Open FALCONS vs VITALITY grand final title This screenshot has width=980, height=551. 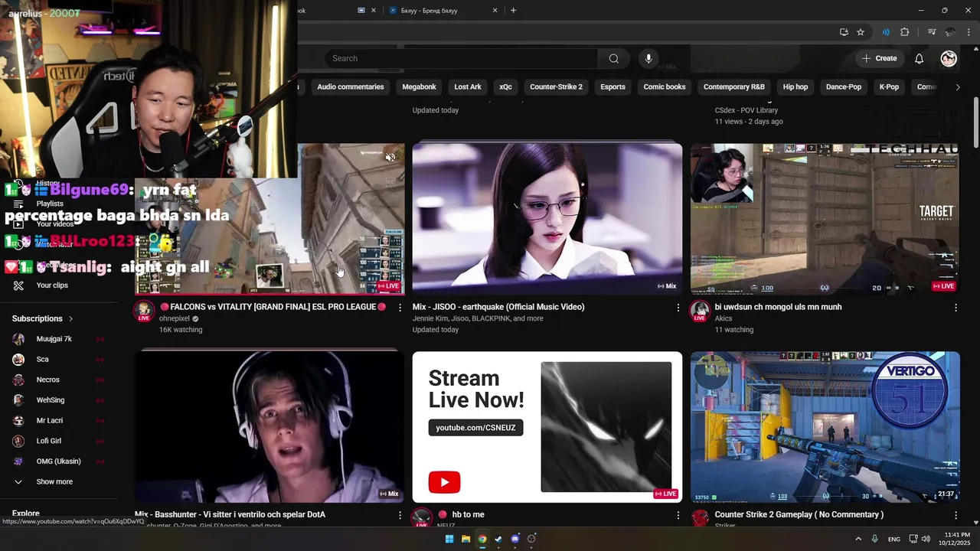point(273,307)
